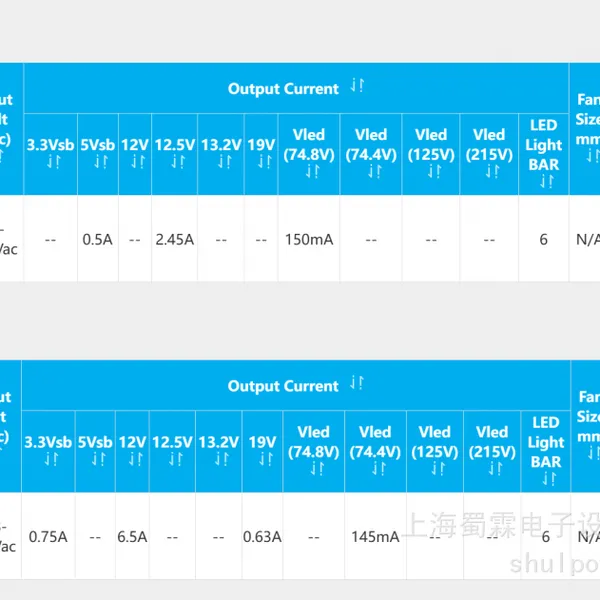The image size is (600, 600).
Task: Click the 0.63A cell under 19V
Action: pyautogui.click(x=262, y=537)
